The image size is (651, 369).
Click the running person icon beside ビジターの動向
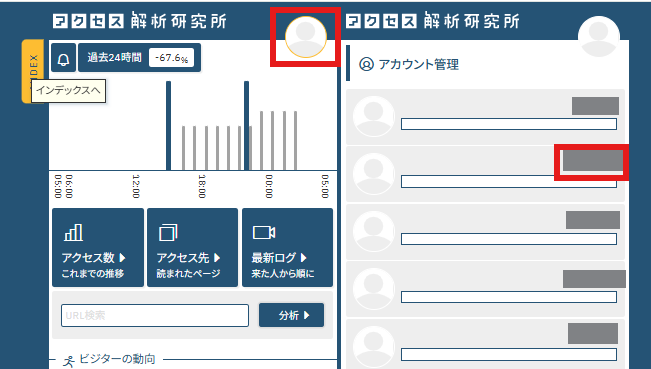[69, 361]
